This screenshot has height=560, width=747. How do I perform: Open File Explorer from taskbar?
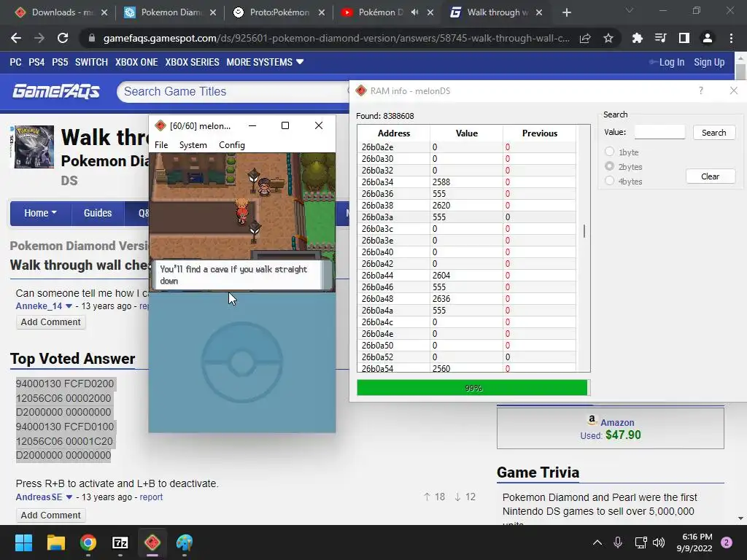55,542
